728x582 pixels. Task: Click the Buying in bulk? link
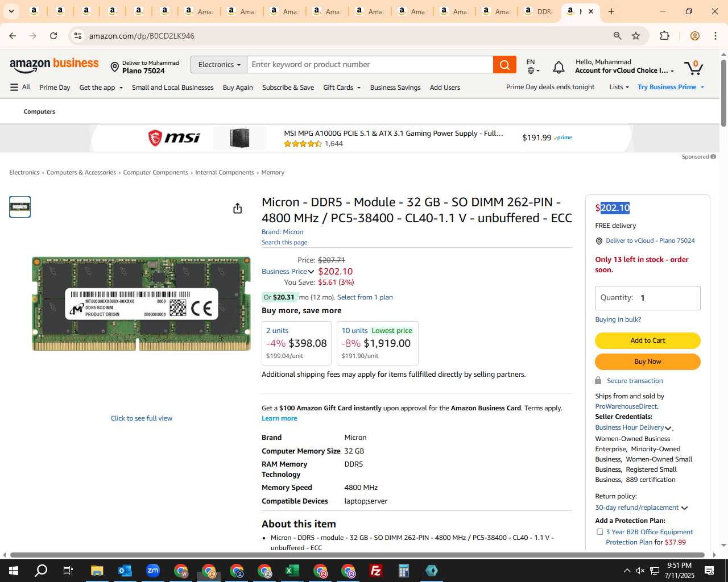point(618,319)
